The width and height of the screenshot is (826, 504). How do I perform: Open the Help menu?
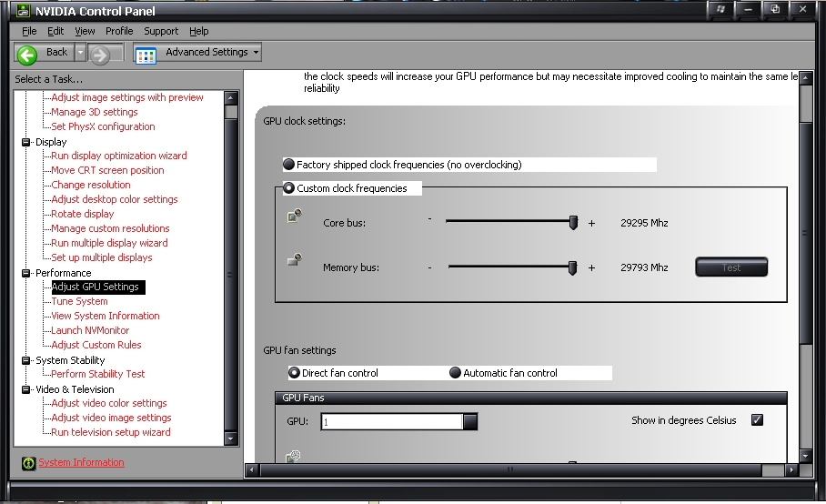click(x=198, y=31)
